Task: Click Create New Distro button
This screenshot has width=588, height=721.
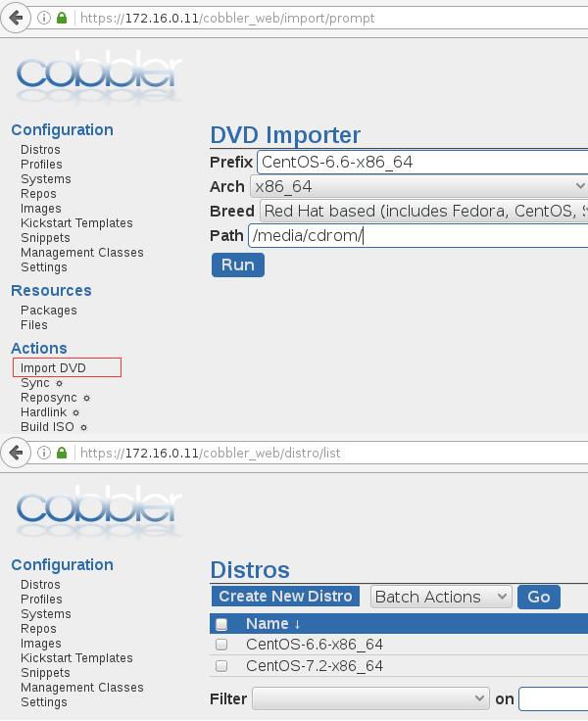Action: tap(285, 597)
